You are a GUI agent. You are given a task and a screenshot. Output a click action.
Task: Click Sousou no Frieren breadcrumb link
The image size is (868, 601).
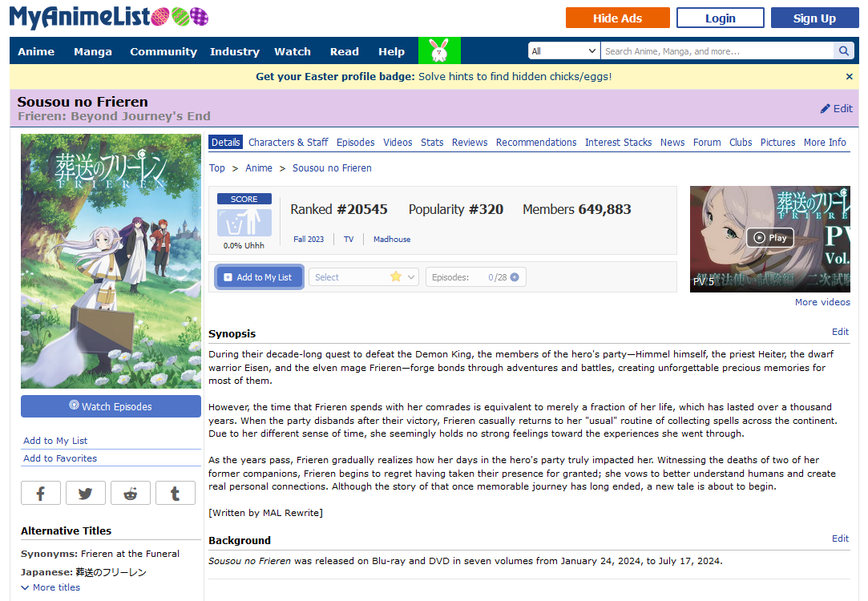pyautogui.click(x=332, y=167)
